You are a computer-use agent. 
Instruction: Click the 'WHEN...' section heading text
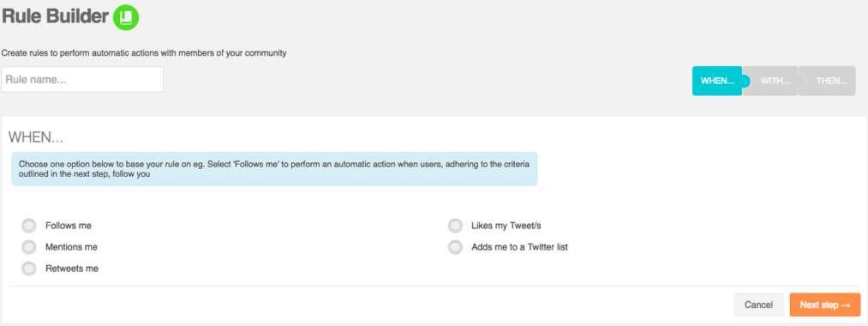coord(36,137)
